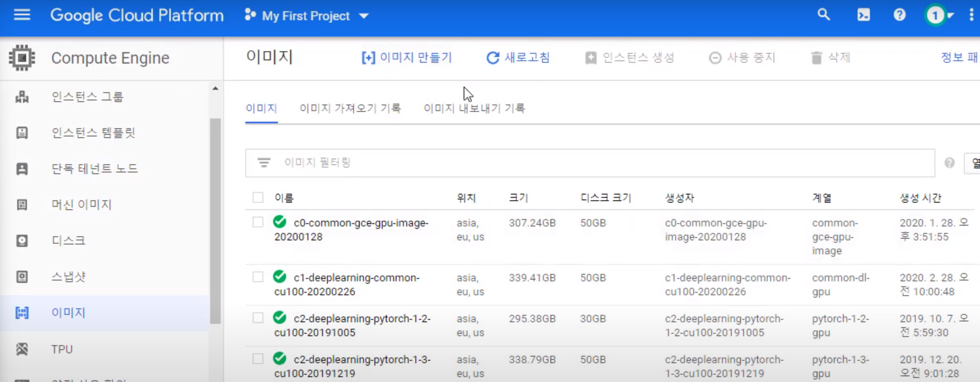The width and height of the screenshot is (980, 382).
Task: Open the vertical three-dot more menu
Action: click(971, 15)
